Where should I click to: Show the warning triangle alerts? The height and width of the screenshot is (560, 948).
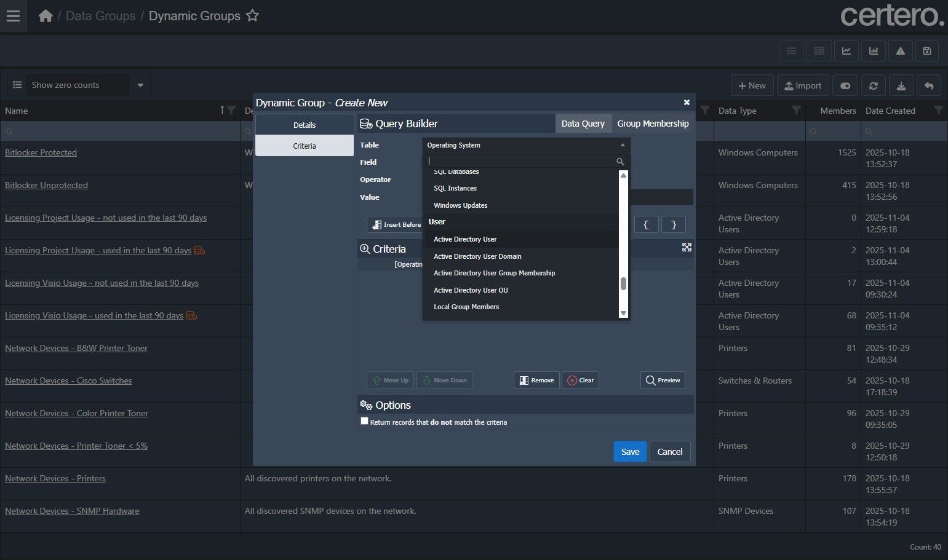(901, 51)
